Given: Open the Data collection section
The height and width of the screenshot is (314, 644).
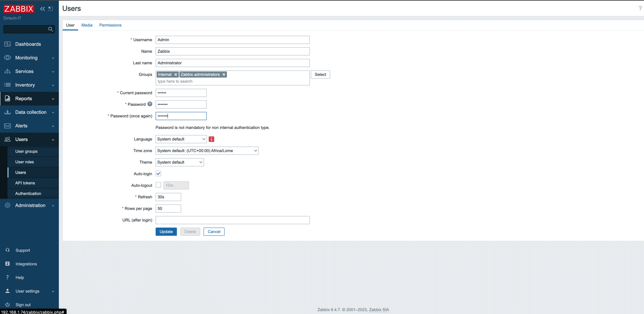Looking at the screenshot, I should click(x=31, y=112).
